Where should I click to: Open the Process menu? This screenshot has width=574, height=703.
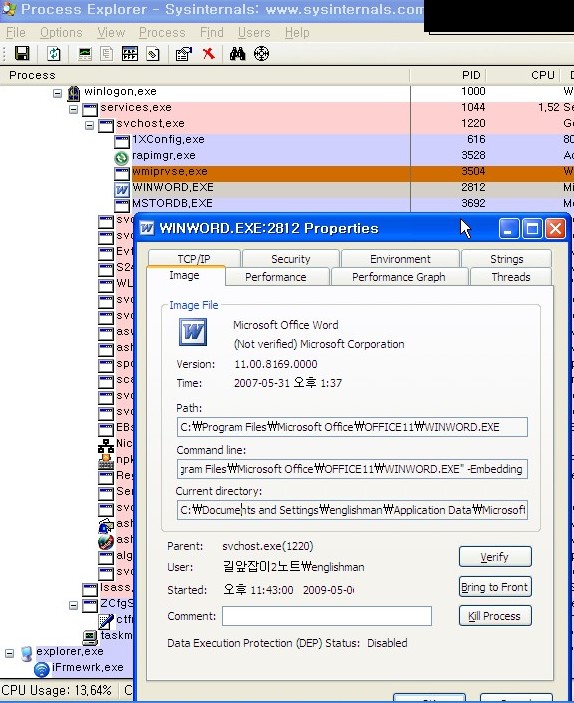click(162, 33)
